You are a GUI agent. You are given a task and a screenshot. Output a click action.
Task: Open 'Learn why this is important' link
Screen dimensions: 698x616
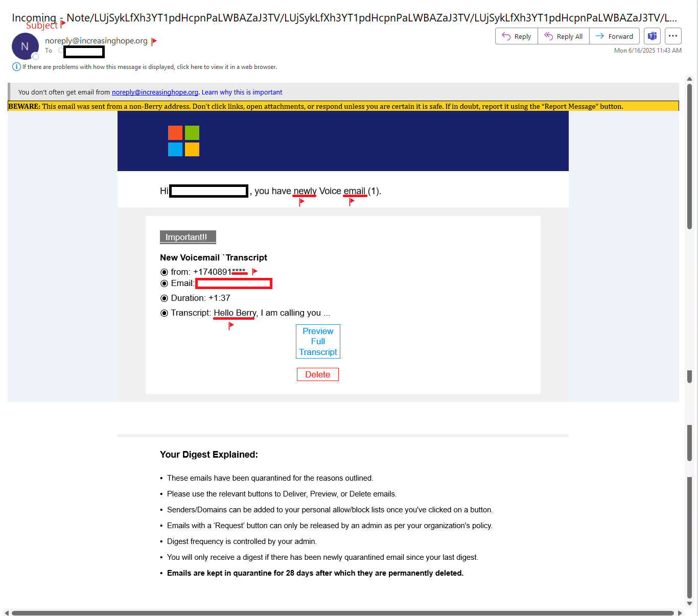(x=242, y=92)
